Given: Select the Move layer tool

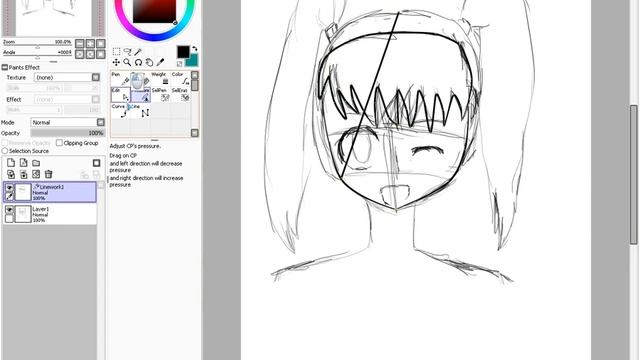Looking at the screenshot, I should point(116,62).
